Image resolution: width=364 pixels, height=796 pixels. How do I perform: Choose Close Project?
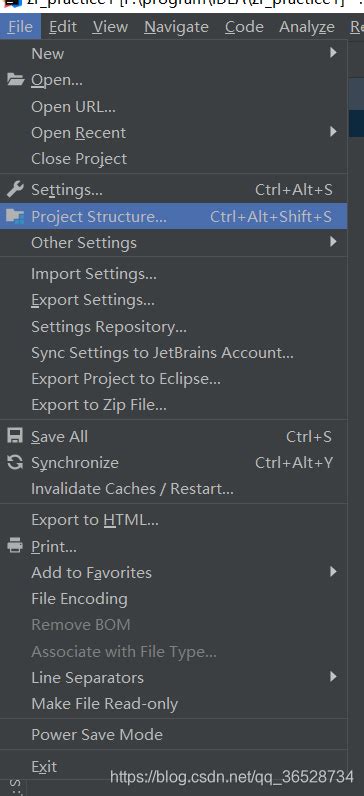click(174, 159)
